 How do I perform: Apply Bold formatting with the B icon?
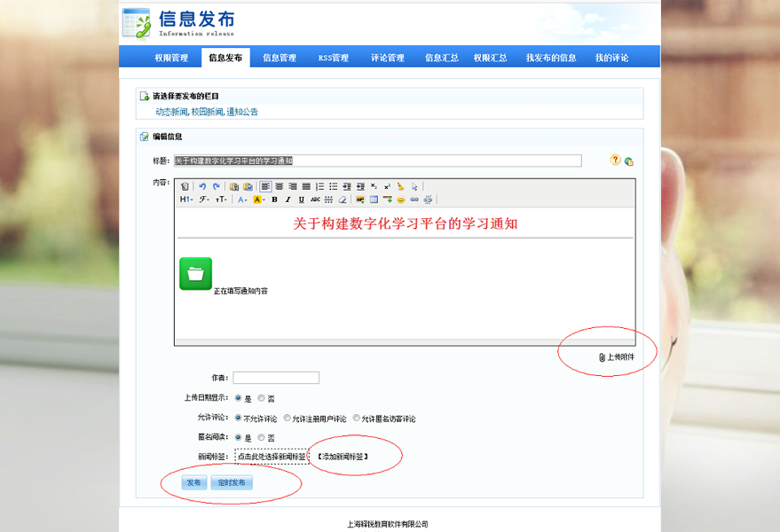coord(273,200)
